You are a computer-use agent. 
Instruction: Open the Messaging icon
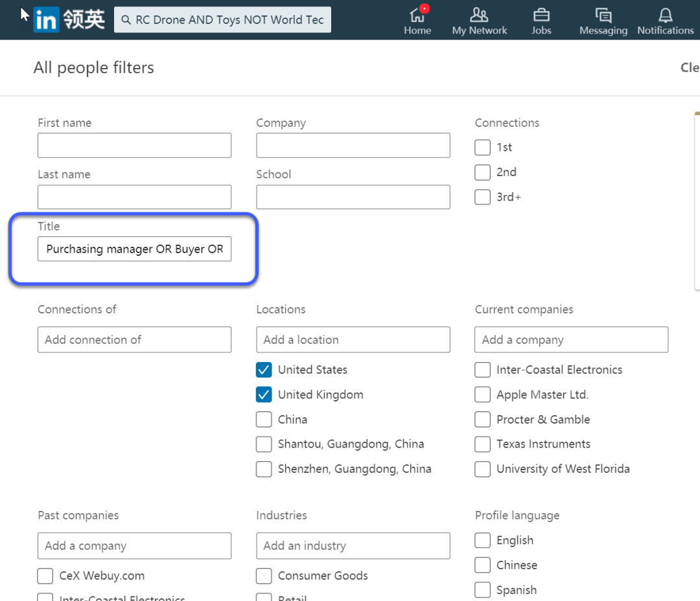[x=603, y=15]
